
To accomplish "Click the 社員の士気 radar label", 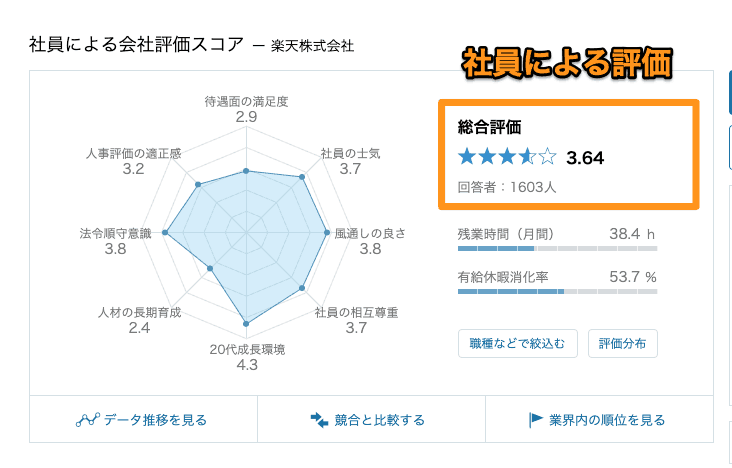I will 350,153.
